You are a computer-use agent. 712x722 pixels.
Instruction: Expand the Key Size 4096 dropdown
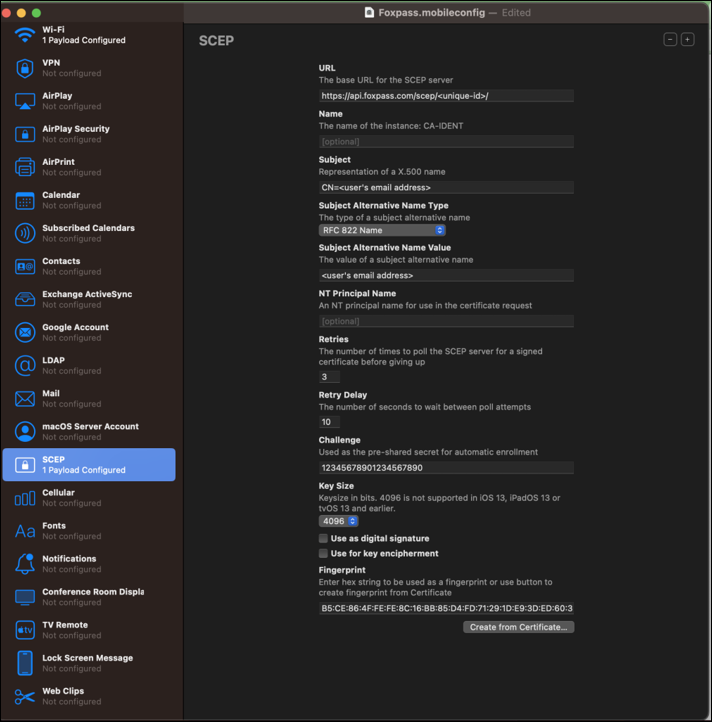click(x=338, y=521)
